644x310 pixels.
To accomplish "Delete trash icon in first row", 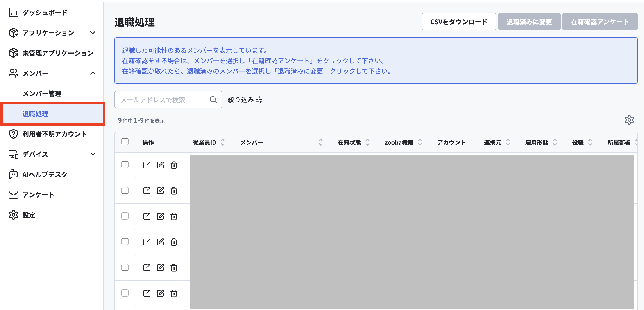I will [174, 165].
